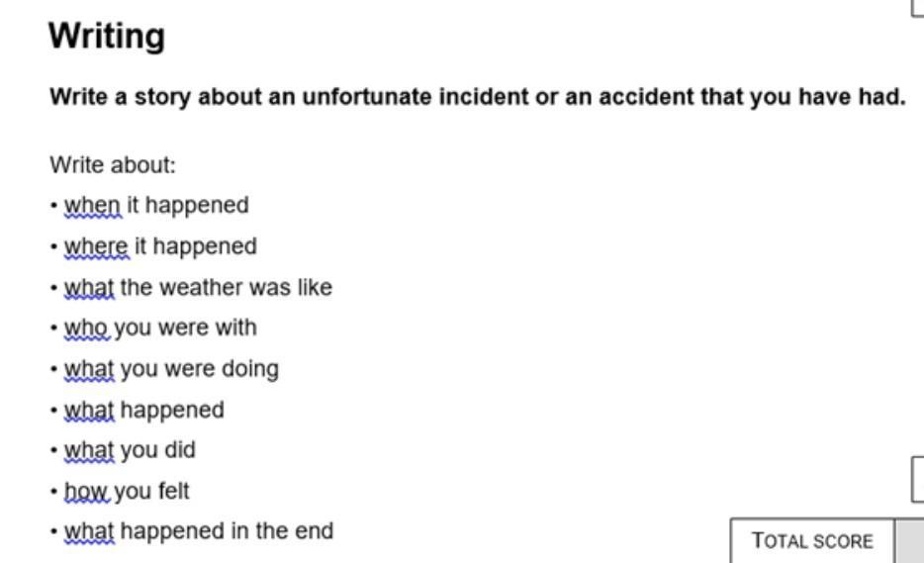This screenshot has height=563, width=924.
Task: Click the 'what happened' bullet line
Action: point(144,410)
